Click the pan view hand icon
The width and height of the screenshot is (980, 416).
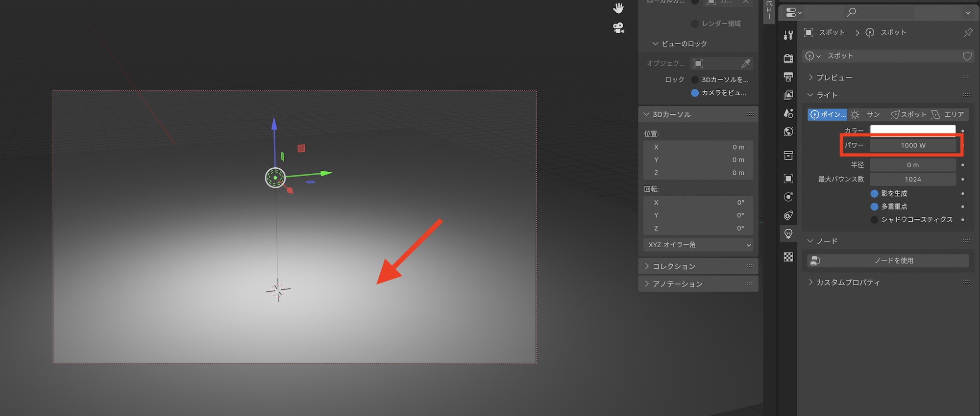(618, 8)
